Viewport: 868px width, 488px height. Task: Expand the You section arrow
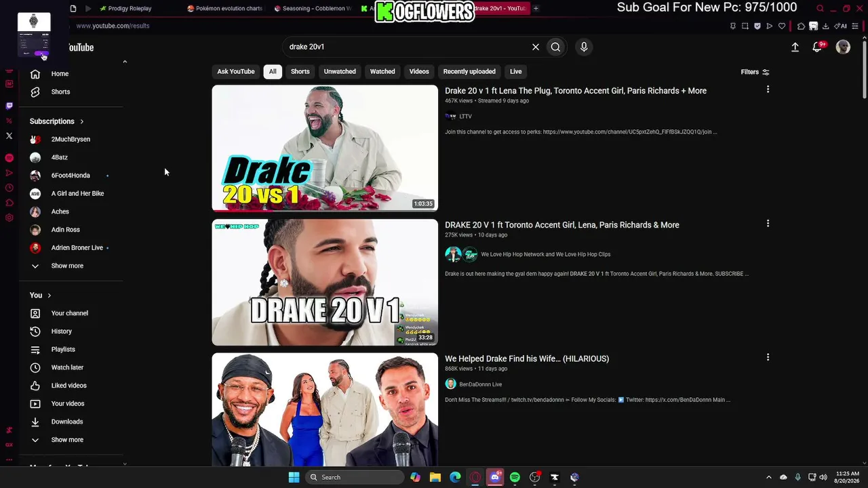pyautogui.click(x=50, y=296)
